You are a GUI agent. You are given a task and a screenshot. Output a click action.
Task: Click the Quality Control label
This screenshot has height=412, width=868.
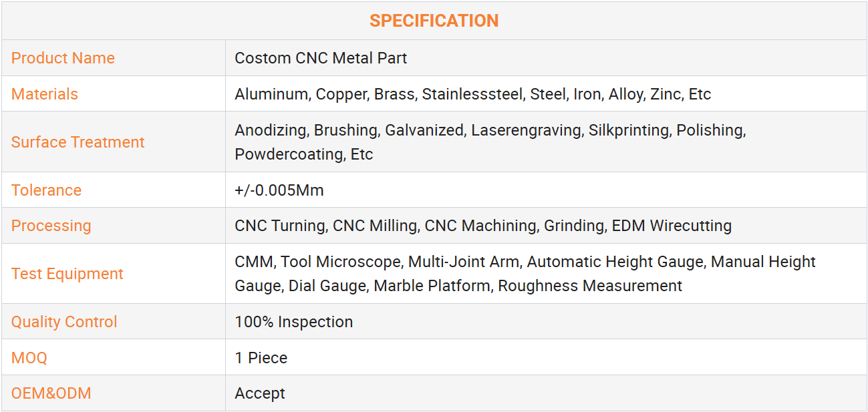coord(64,322)
